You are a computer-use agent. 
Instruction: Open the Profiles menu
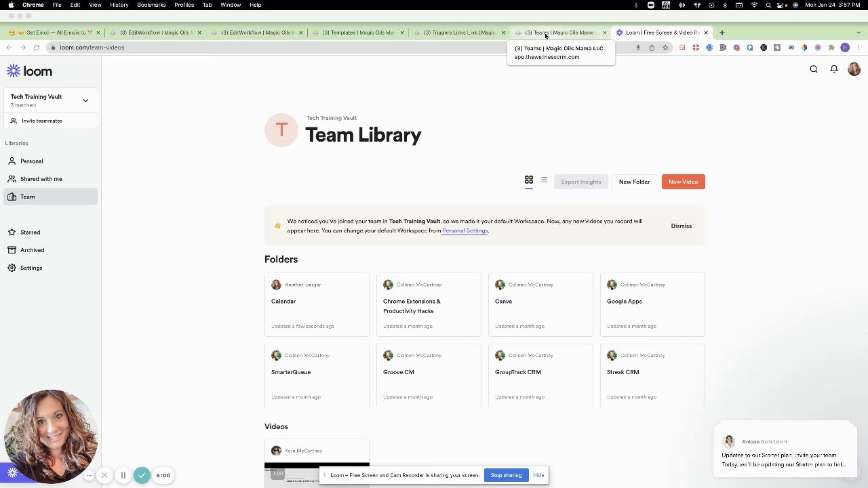184,5
